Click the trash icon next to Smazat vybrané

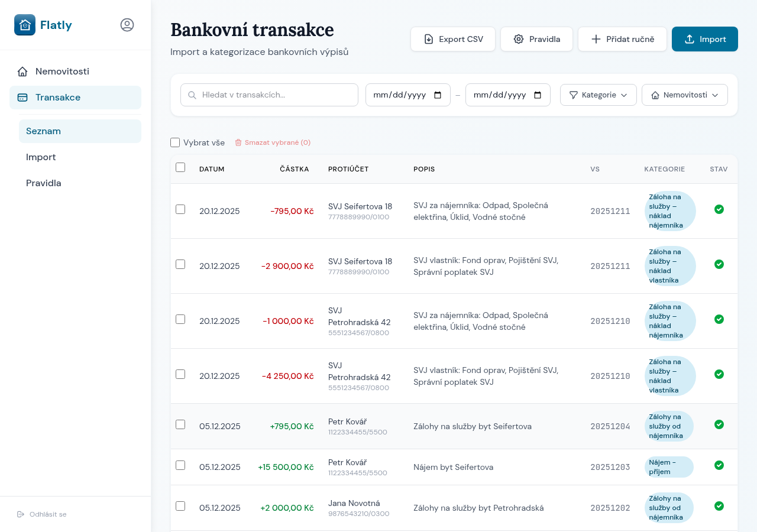238,142
